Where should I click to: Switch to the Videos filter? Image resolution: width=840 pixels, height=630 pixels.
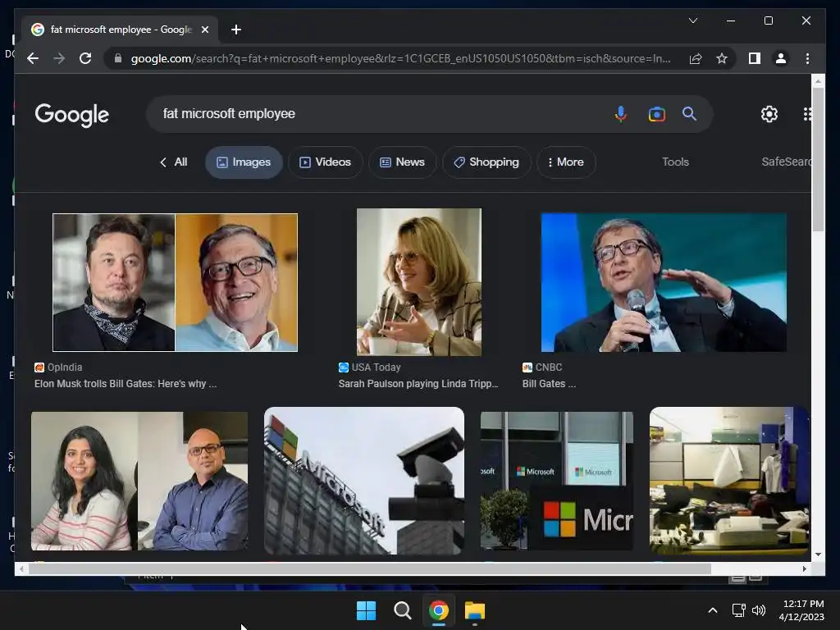coord(325,162)
